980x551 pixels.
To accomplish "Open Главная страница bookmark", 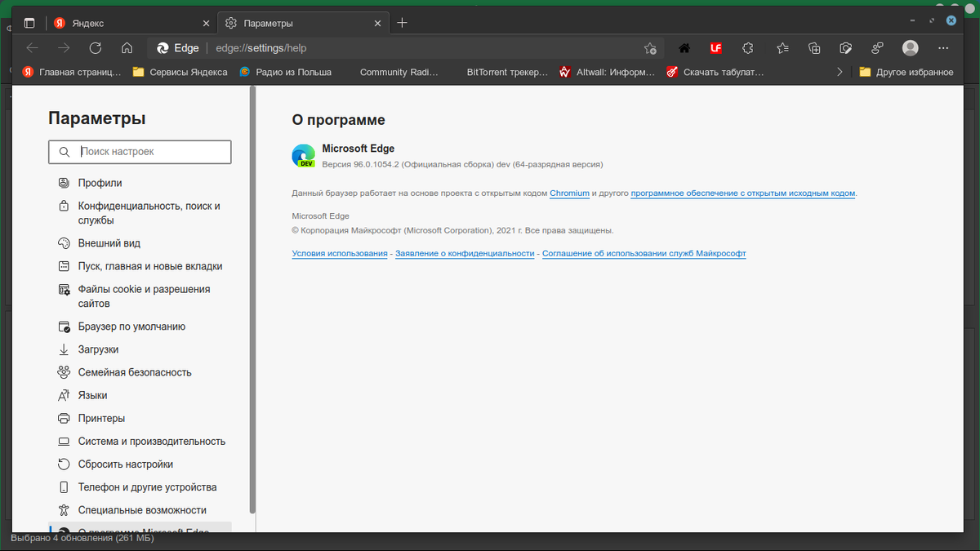I will pyautogui.click(x=72, y=72).
